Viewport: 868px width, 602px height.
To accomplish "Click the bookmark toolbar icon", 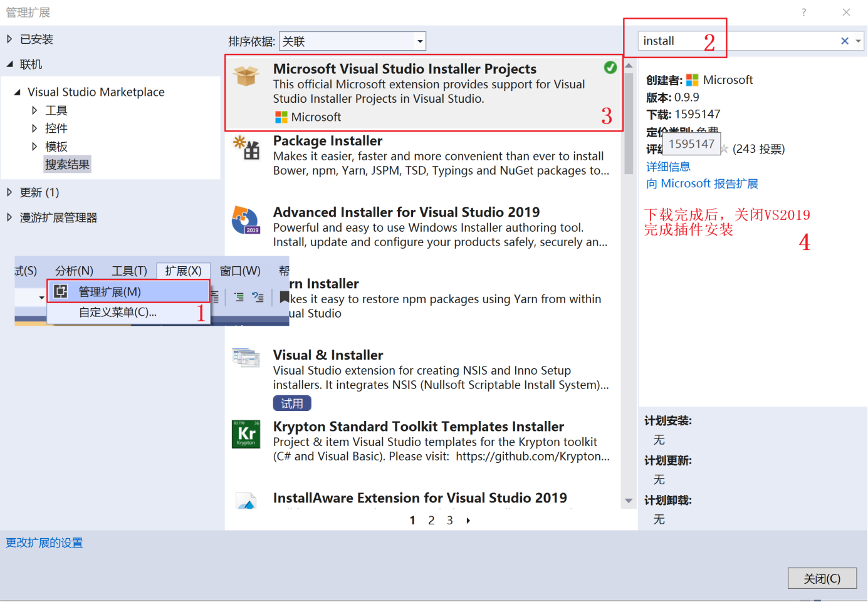I will click(285, 297).
